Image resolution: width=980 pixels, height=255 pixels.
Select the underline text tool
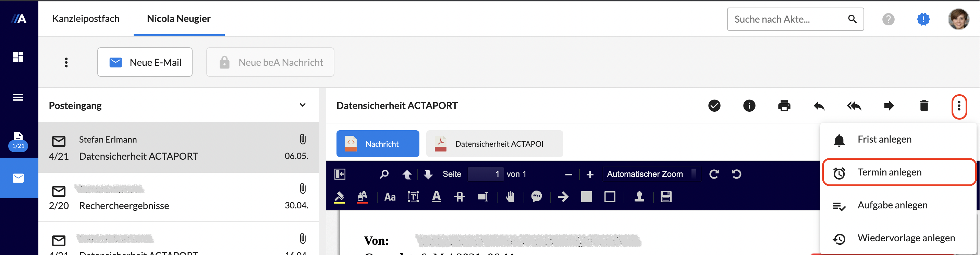coord(436,197)
